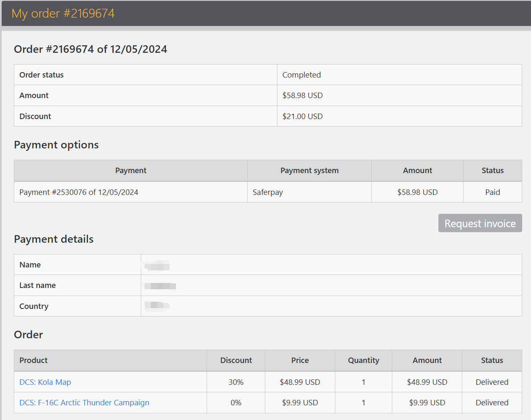Click Delivered status for F-16C Arctic Thunder
Image resolution: width=531 pixels, height=420 pixels.
[492, 402]
